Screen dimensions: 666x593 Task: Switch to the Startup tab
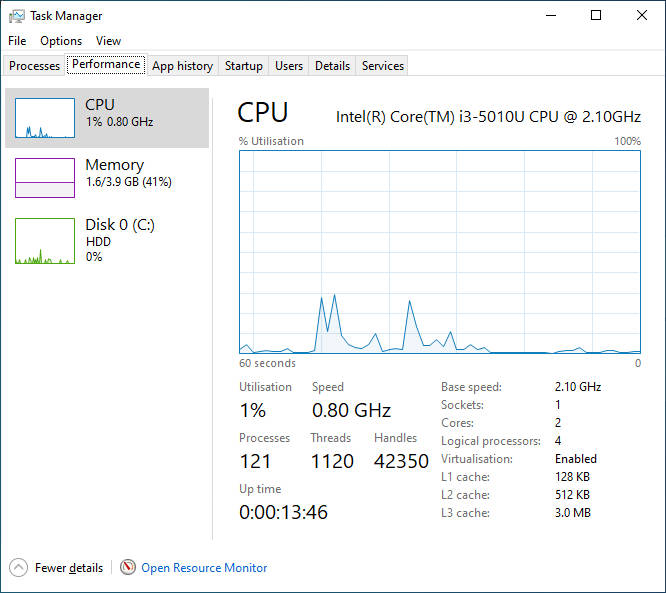tap(244, 66)
